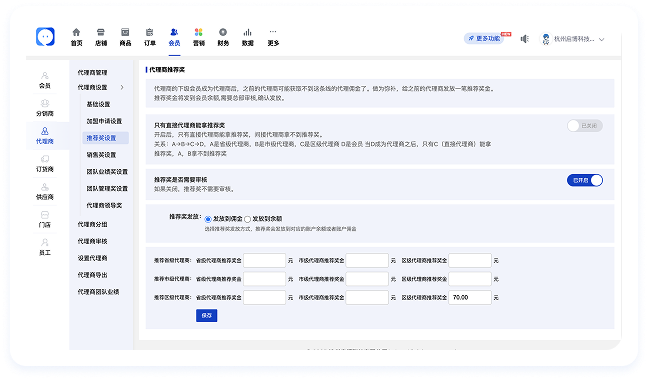Open 销售奖设置 submenu item
648x380 pixels.
point(101,155)
